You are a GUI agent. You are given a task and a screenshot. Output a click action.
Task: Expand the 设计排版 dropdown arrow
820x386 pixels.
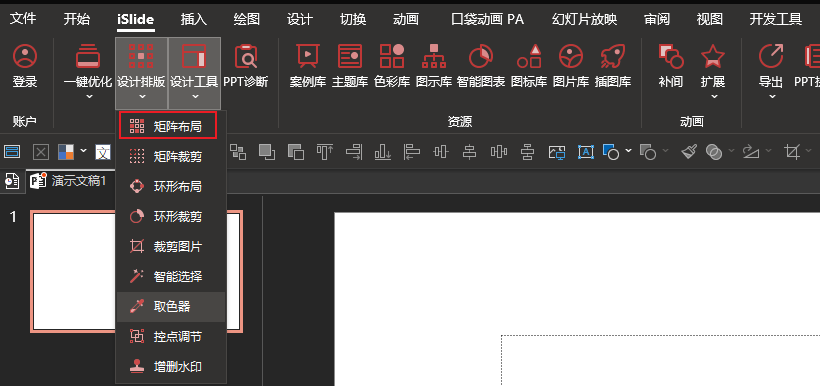(x=141, y=96)
